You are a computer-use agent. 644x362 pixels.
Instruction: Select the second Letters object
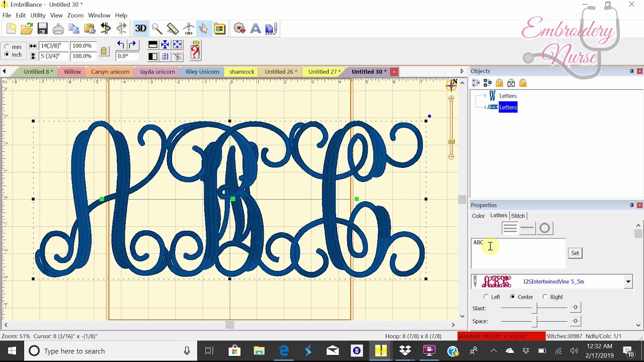click(x=508, y=107)
